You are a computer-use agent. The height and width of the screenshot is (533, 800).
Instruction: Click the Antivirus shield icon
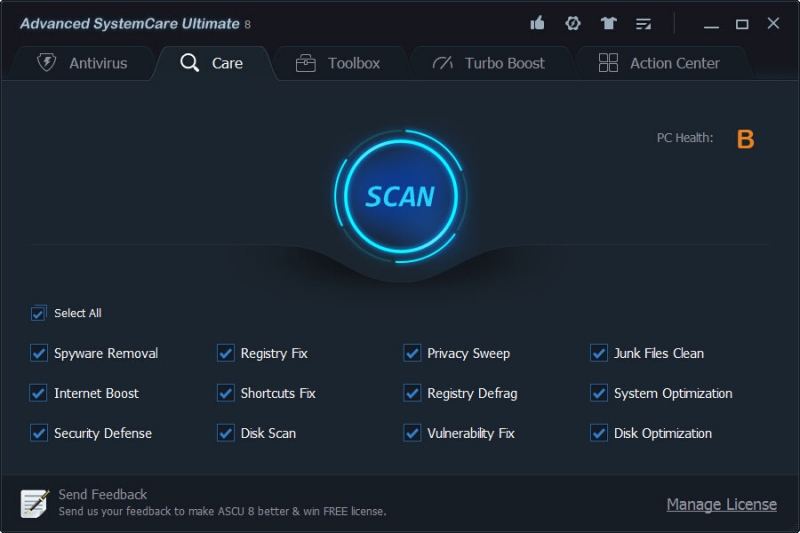tap(46, 63)
